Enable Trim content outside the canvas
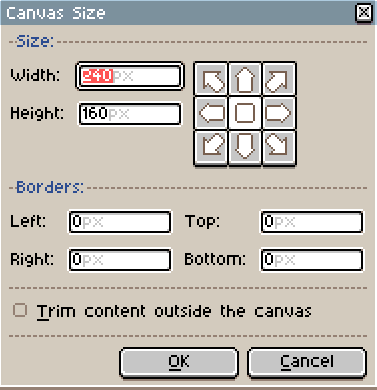The height and width of the screenshot is (390, 377). [x=20, y=310]
